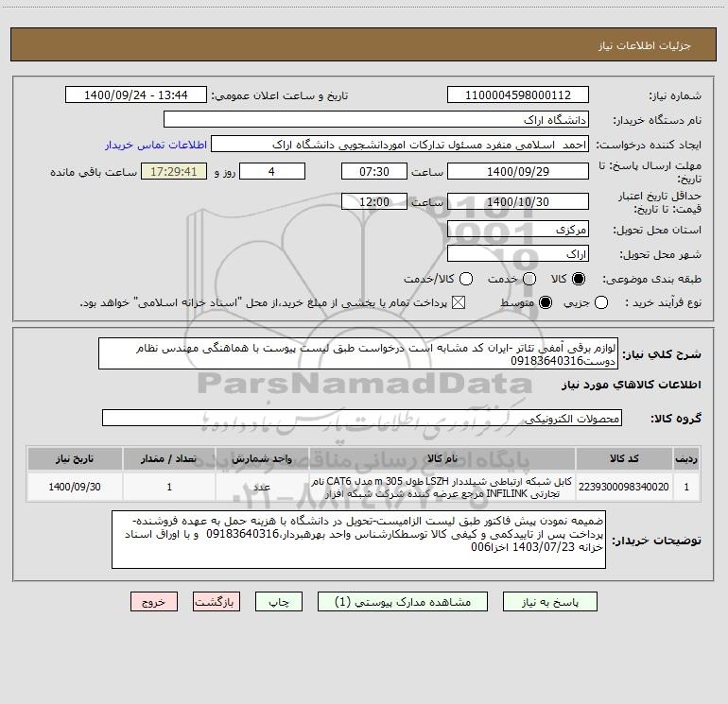Choose جزیی purchase process radio
This screenshot has width=728, height=704.
(x=600, y=302)
